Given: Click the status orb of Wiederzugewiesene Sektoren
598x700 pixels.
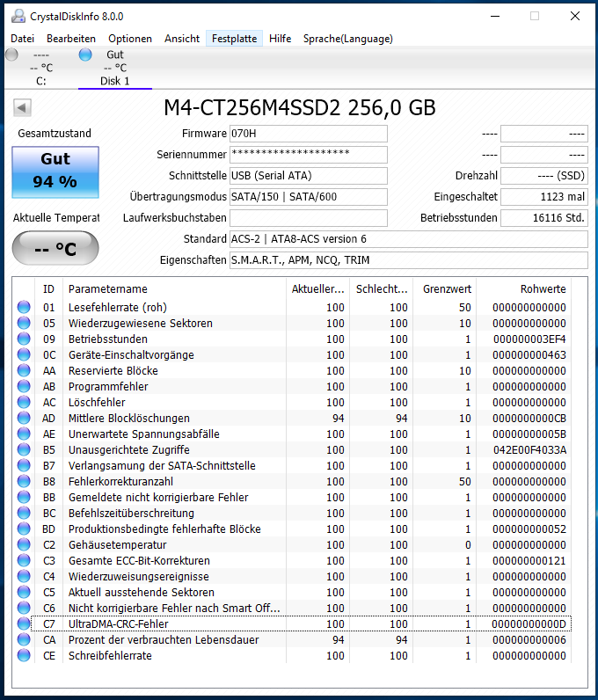Looking at the screenshot, I should 24,323.
